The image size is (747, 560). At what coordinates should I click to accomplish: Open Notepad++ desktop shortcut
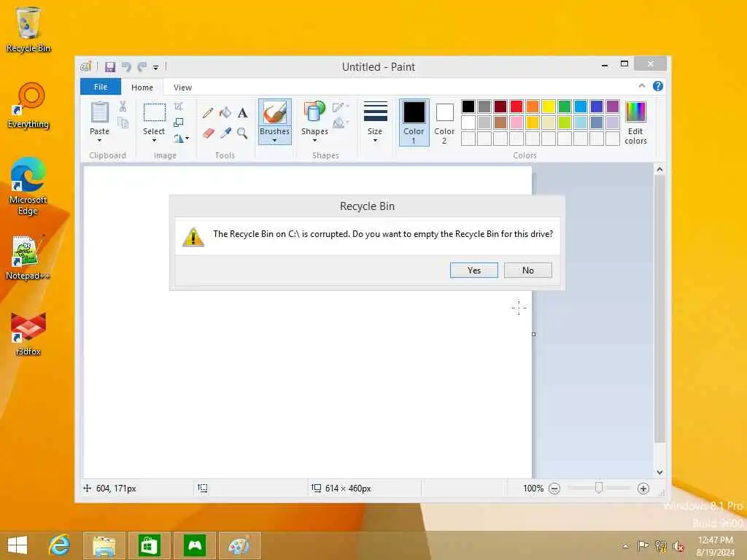tap(28, 257)
